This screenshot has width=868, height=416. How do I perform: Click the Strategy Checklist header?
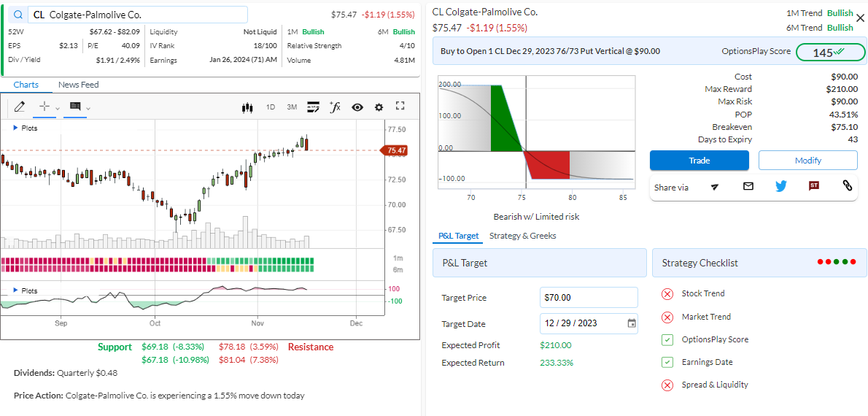tap(759, 263)
